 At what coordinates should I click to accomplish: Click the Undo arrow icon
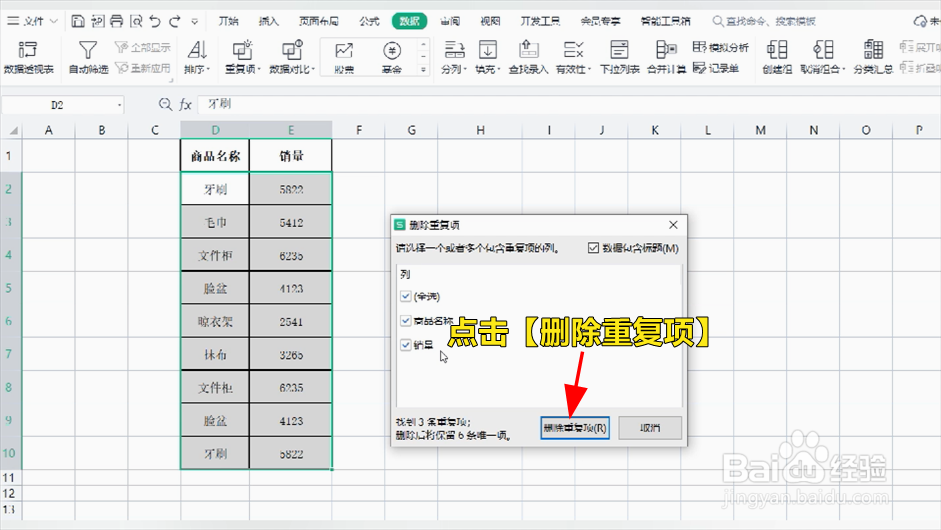155,22
